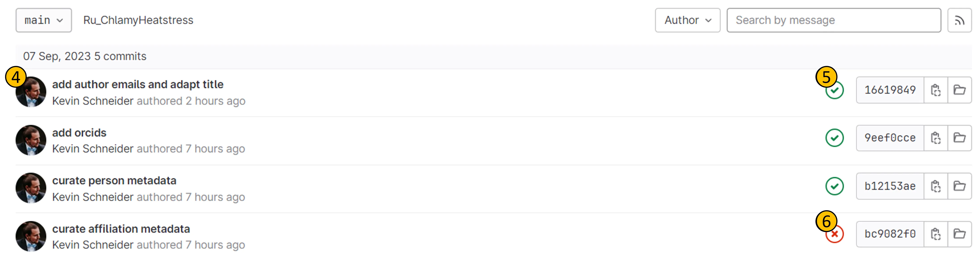
Task: Open the commits RSS feed icon
Action: [959, 20]
